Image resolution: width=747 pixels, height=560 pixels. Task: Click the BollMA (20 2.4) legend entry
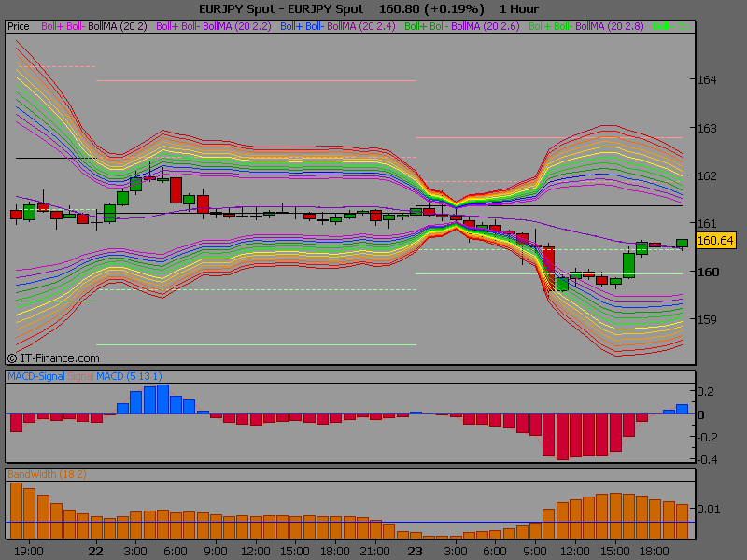tap(361, 26)
